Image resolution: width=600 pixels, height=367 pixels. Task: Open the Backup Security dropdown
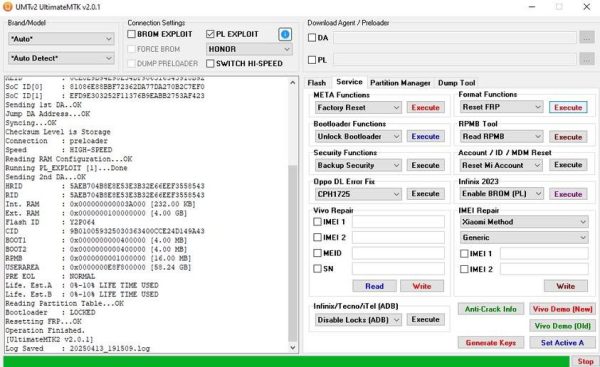pos(358,165)
